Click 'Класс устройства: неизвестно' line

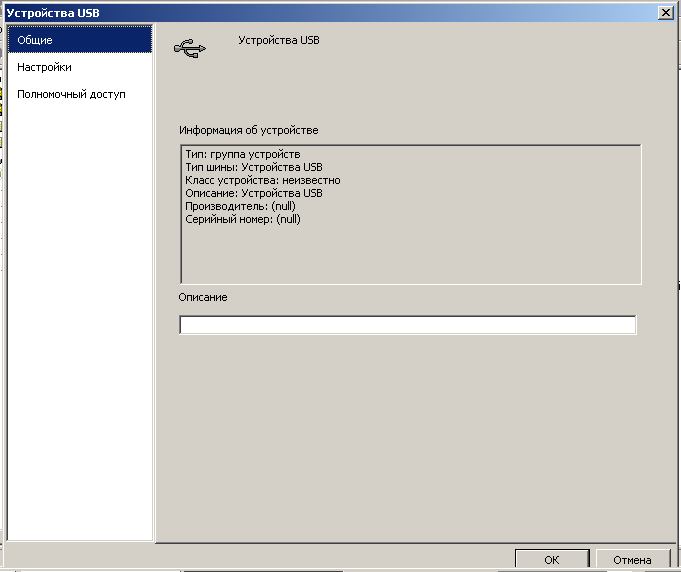tap(263, 180)
